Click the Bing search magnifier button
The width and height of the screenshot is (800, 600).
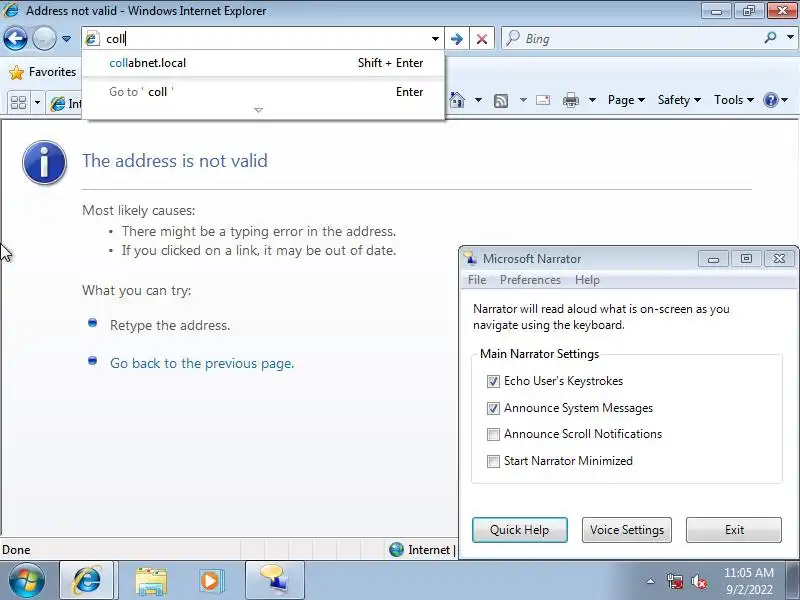pos(770,37)
